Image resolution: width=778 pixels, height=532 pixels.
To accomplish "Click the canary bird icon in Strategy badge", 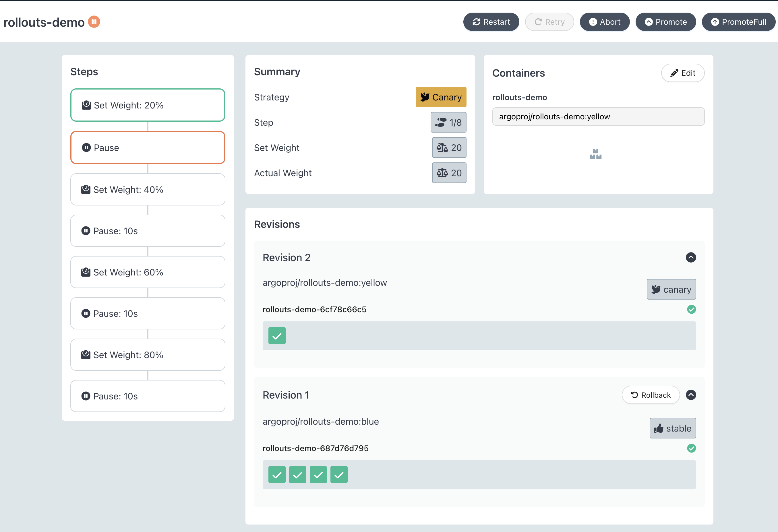I will tap(425, 97).
